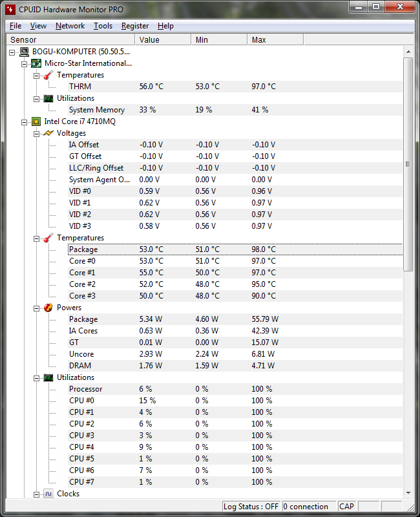
Task: Click the Voltages lightning icon
Action: (x=48, y=133)
